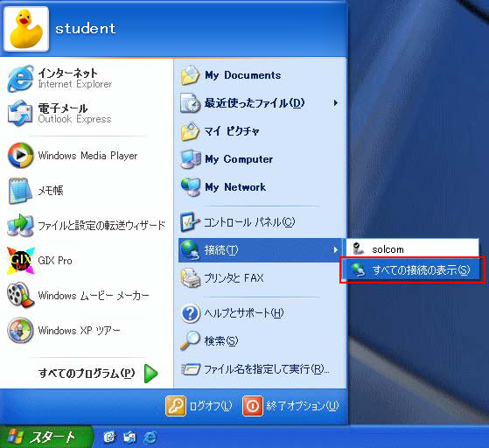This screenshot has height=448, width=489.
Task: Open the Outlook Express email icon
Action: (x=20, y=113)
